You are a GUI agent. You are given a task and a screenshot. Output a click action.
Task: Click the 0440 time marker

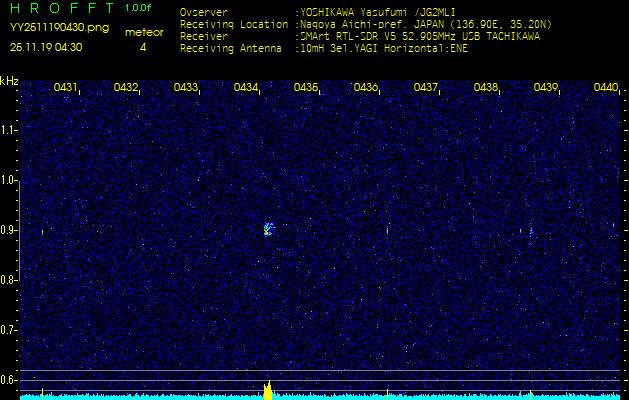(x=605, y=88)
